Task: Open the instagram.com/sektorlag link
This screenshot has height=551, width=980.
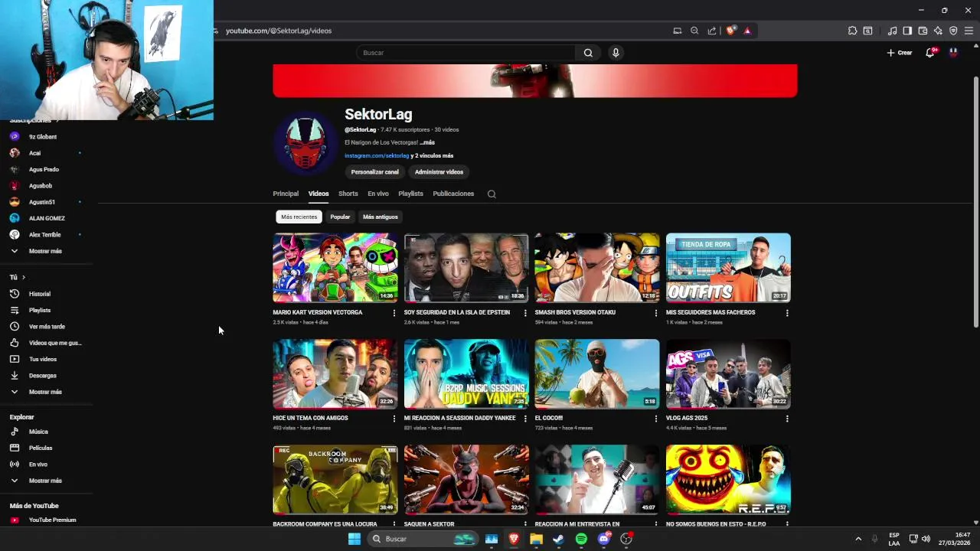Action: (377, 156)
